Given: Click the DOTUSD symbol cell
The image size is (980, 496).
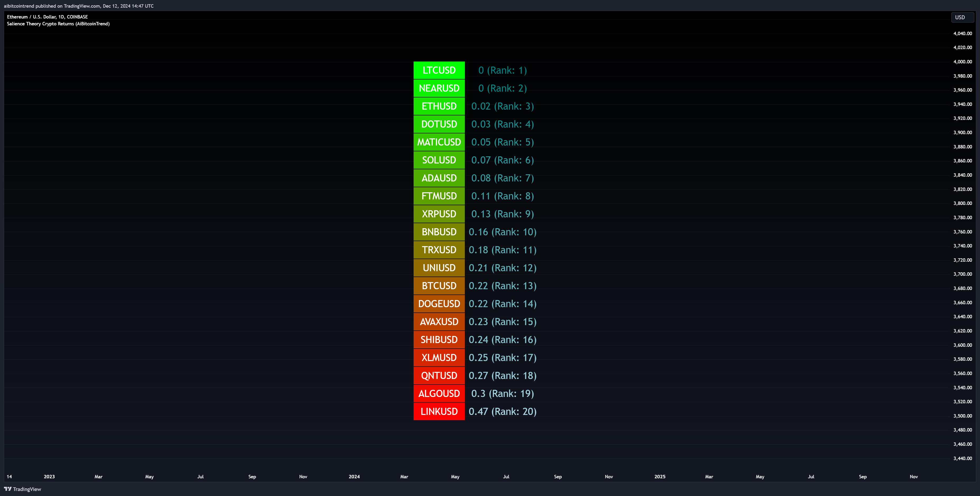Looking at the screenshot, I should (439, 124).
